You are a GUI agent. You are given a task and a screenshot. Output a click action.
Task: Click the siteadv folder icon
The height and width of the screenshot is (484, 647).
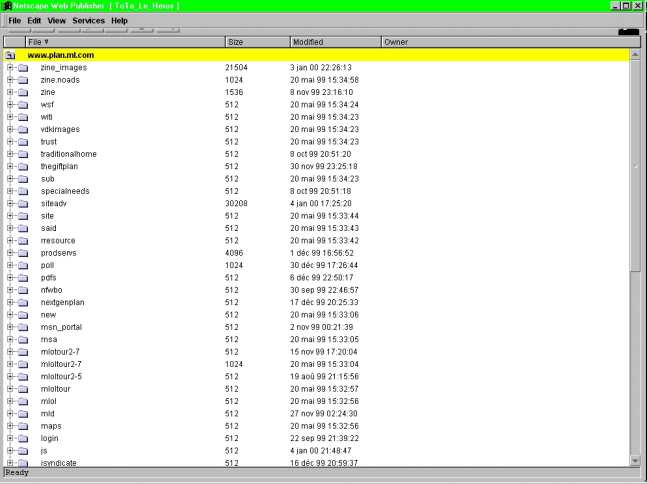pos(23,203)
